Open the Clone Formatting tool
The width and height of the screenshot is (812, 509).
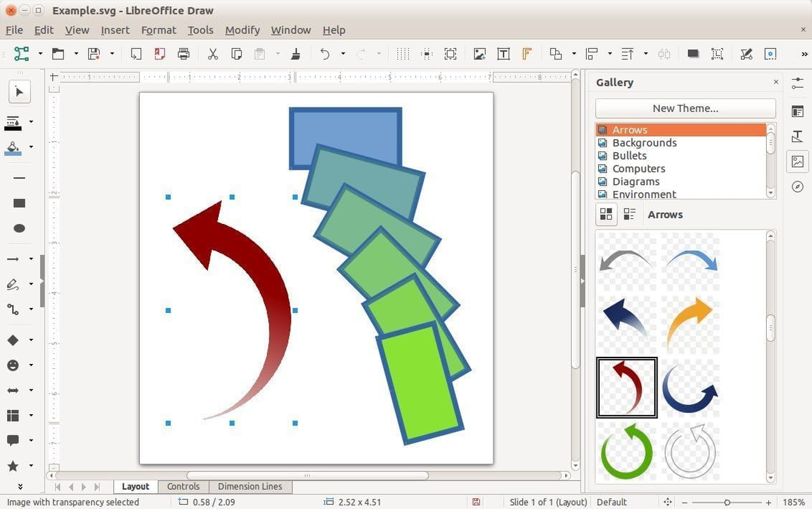click(x=296, y=53)
